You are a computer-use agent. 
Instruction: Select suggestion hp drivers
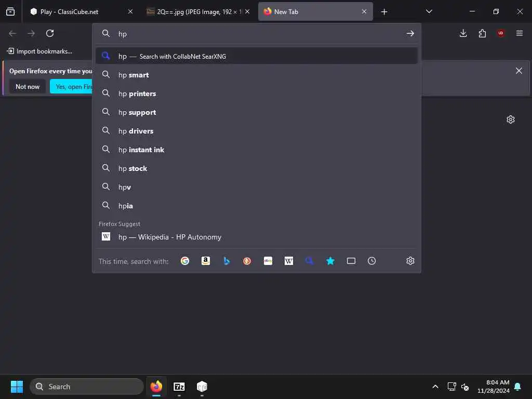pos(257,130)
